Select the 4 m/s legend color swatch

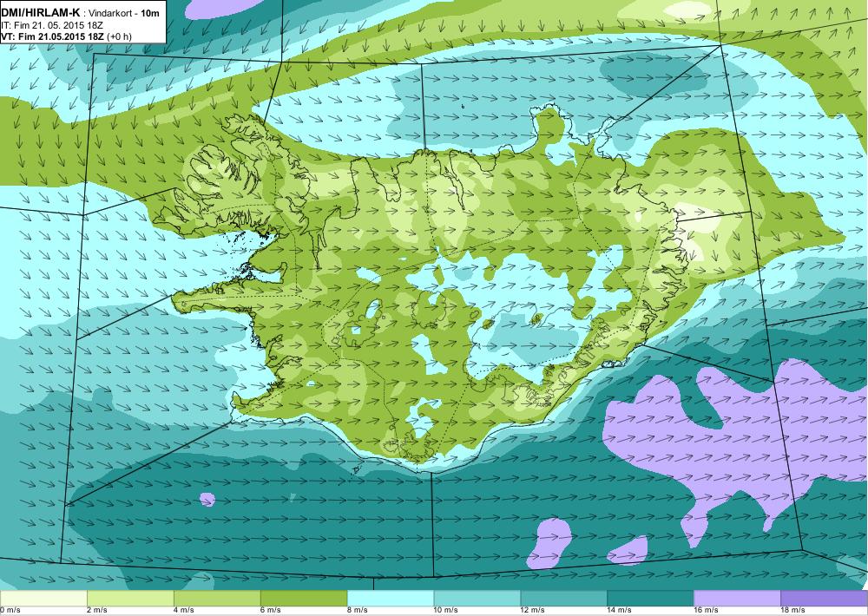click(x=217, y=599)
